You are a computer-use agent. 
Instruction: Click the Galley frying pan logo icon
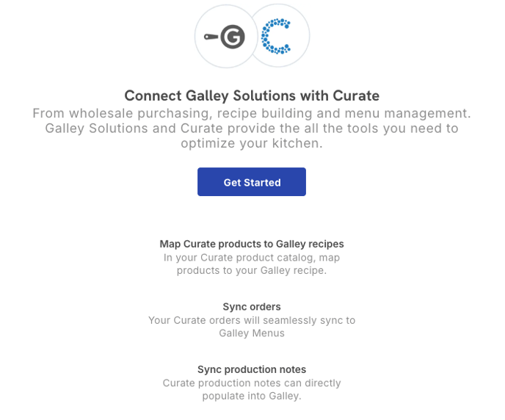click(x=225, y=37)
